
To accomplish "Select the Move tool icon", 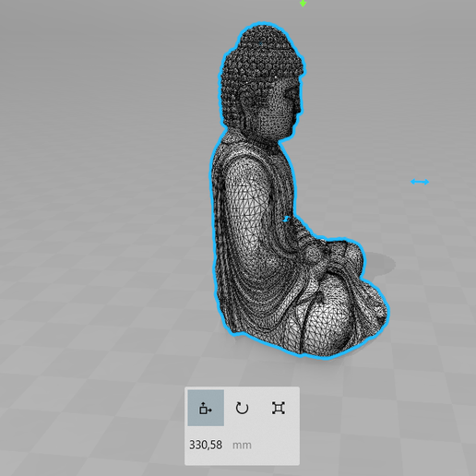I will click(206, 408).
